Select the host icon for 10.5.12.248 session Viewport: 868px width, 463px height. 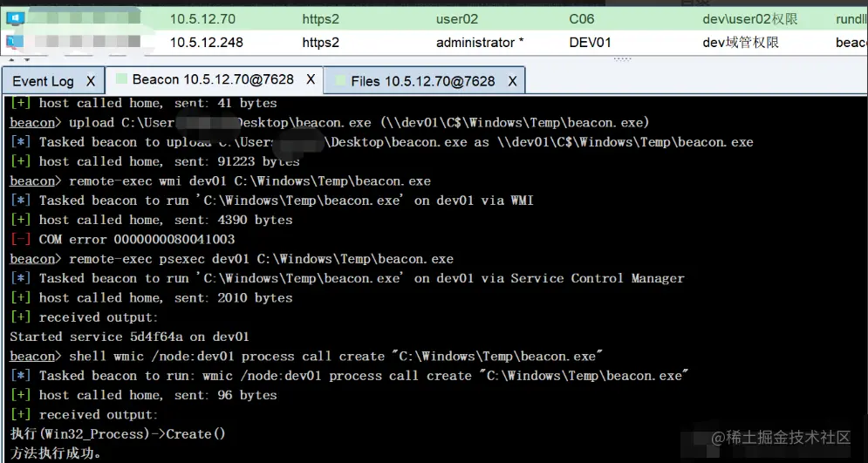pos(15,42)
